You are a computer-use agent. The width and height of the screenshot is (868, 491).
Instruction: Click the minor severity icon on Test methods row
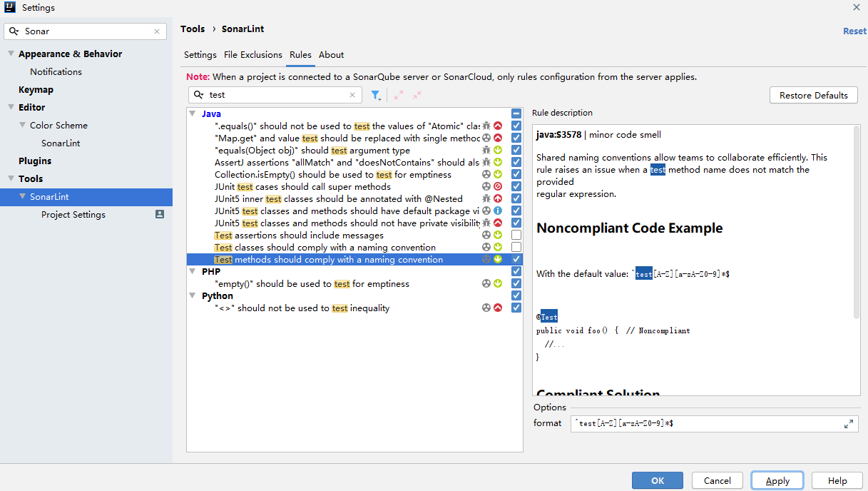pyautogui.click(x=498, y=259)
